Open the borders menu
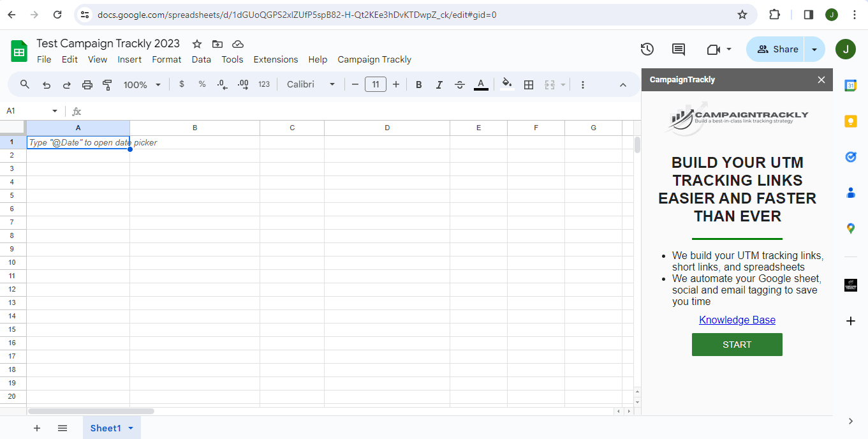The height and width of the screenshot is (439, 868). pyautogui.click(x=528, y=84)
